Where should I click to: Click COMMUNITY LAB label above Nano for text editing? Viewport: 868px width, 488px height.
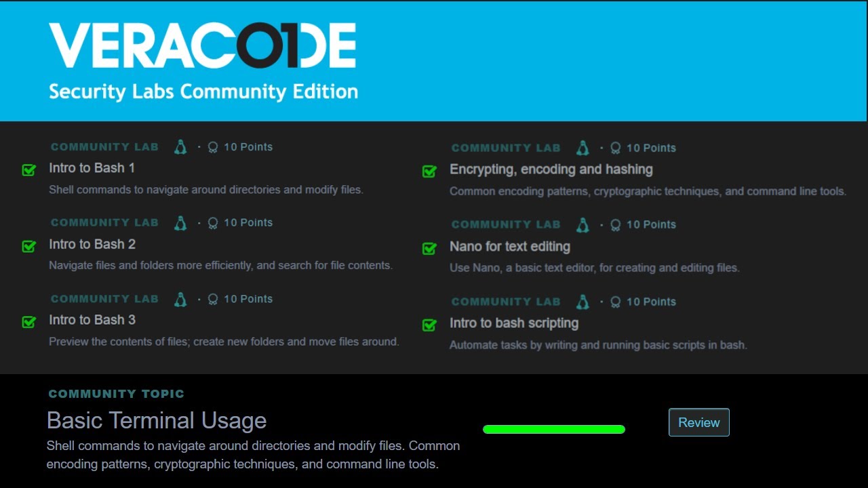point(506,225)
